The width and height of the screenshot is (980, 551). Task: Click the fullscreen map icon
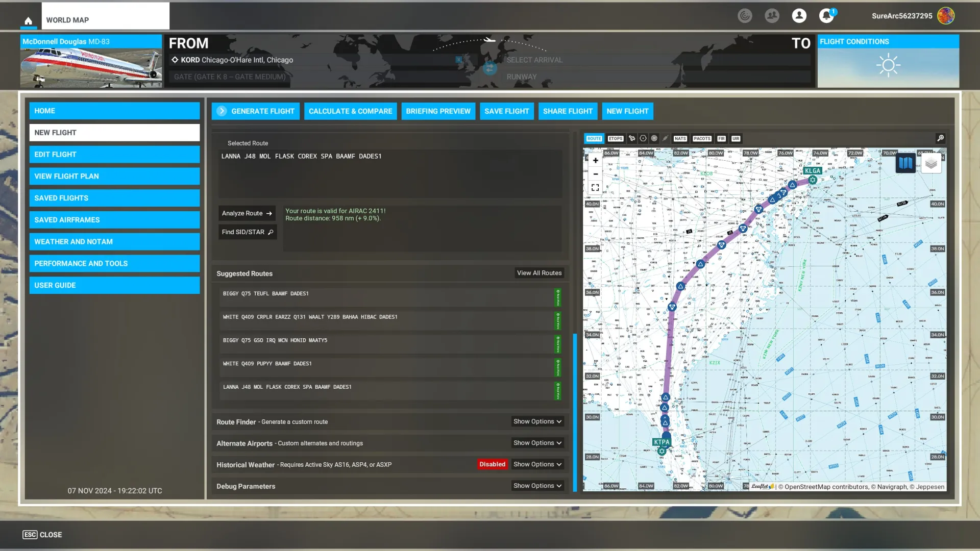coord(595,187)
